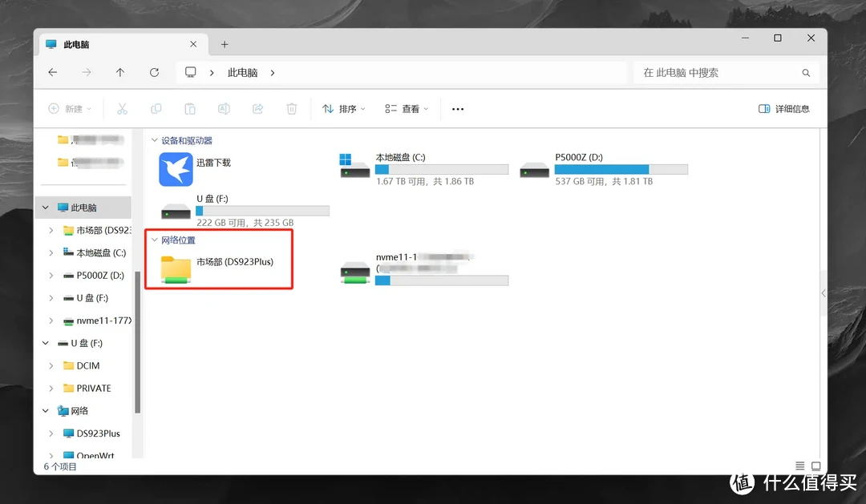Click the C: drive usage bar

click(x=442, y=170)
